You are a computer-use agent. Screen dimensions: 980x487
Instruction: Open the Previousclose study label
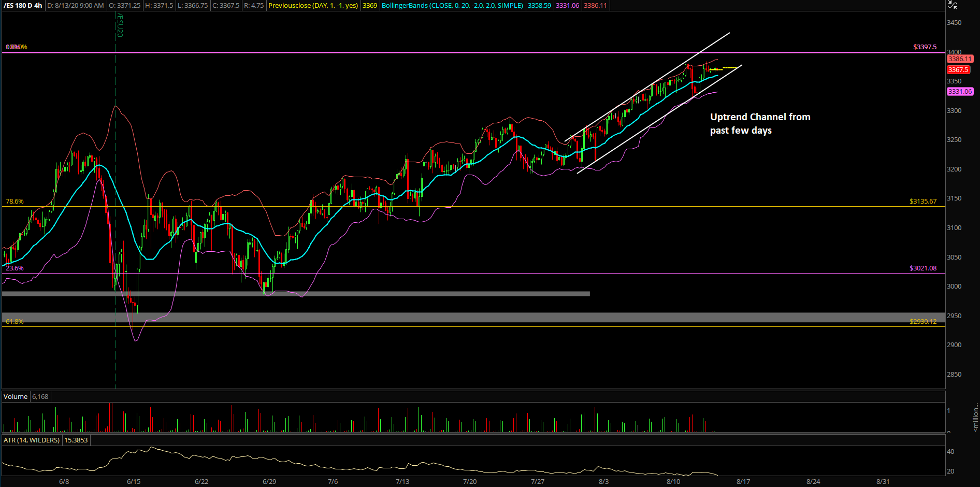(x=313, y=6)
